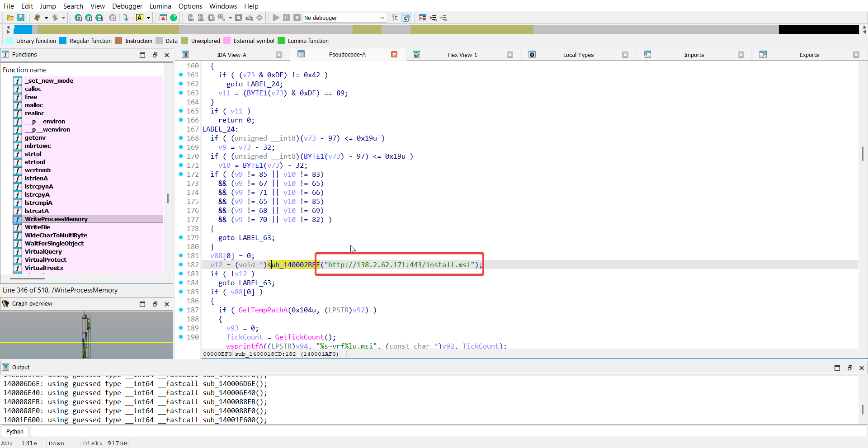Screen dimensions: 868x448
Task: Switch to the IDA View-A tab
Action: pyautogui.click(x=231, y=55)
